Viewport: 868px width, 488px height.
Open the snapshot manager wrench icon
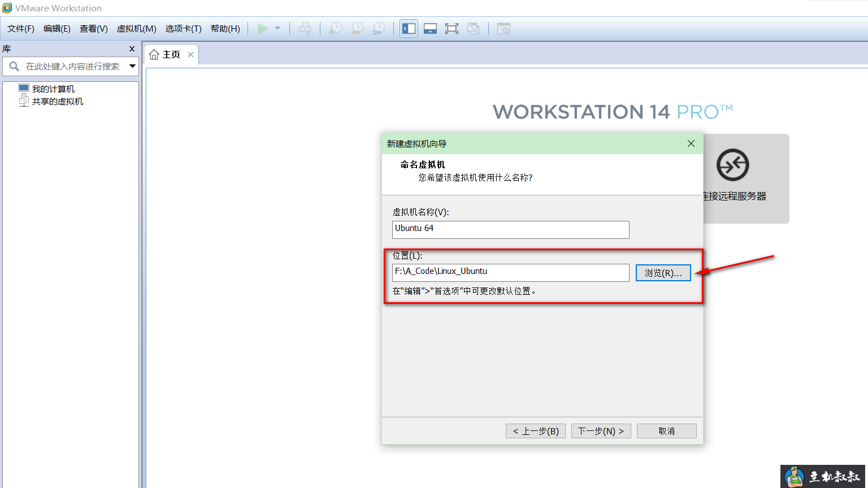tap(378, 28)
